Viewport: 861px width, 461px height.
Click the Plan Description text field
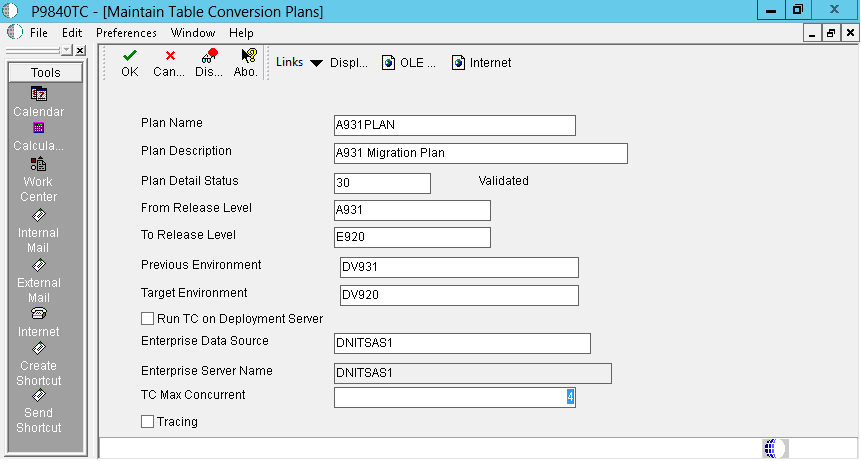pyautogui.click(x=480, y=154)
